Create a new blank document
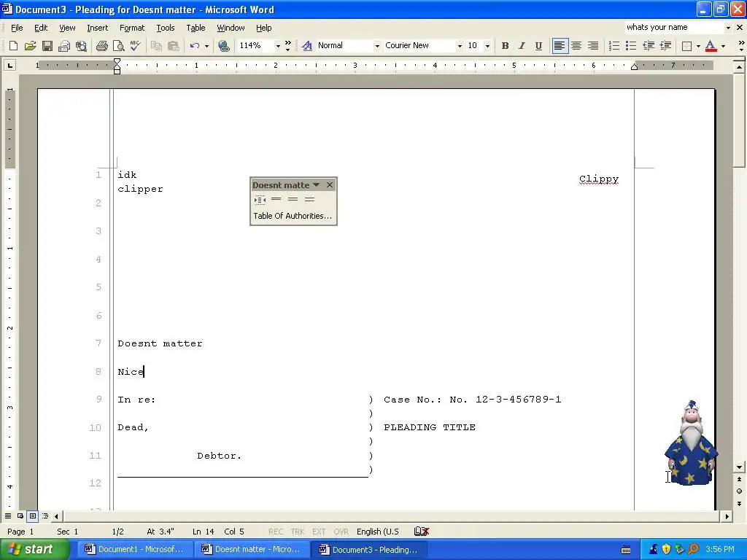This screenshot has width=747, height=560. pyautogui.click(x=13, y=46)
